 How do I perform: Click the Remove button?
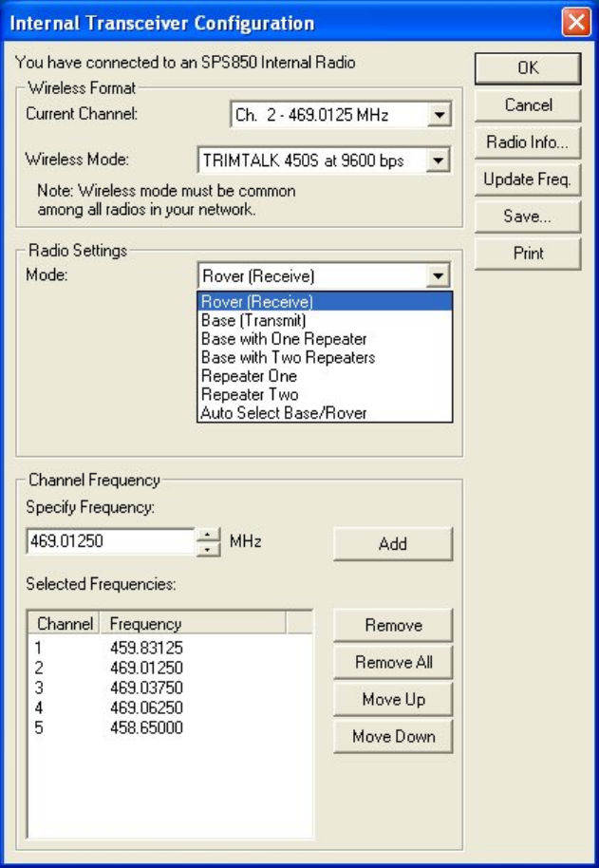pyautogui.click(x=393, y=625)
